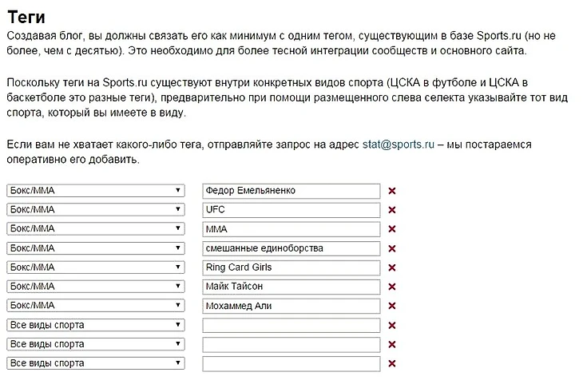Image resolution: width=583 pixels, height=392 pixels.
Task: Remove the Мохаммед Али tag
Action: [392, 306]
